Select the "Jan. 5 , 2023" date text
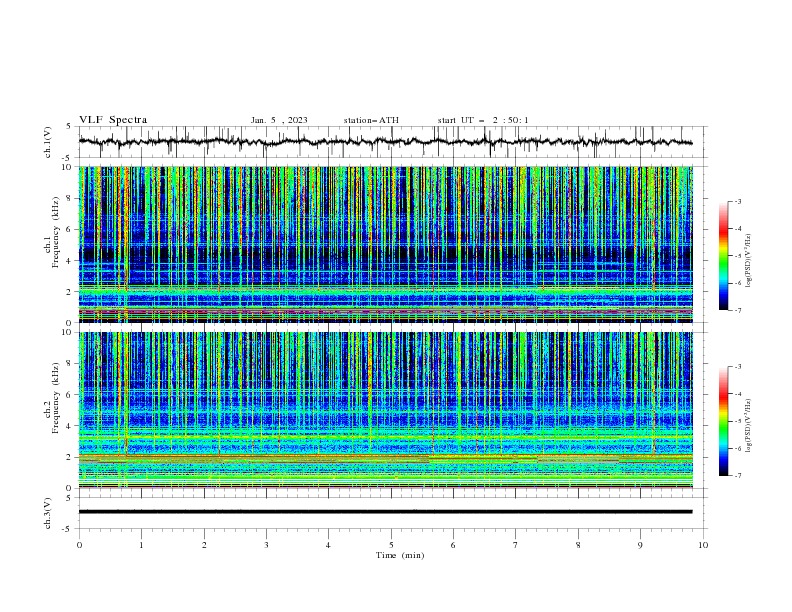 [x=279, y=120]
